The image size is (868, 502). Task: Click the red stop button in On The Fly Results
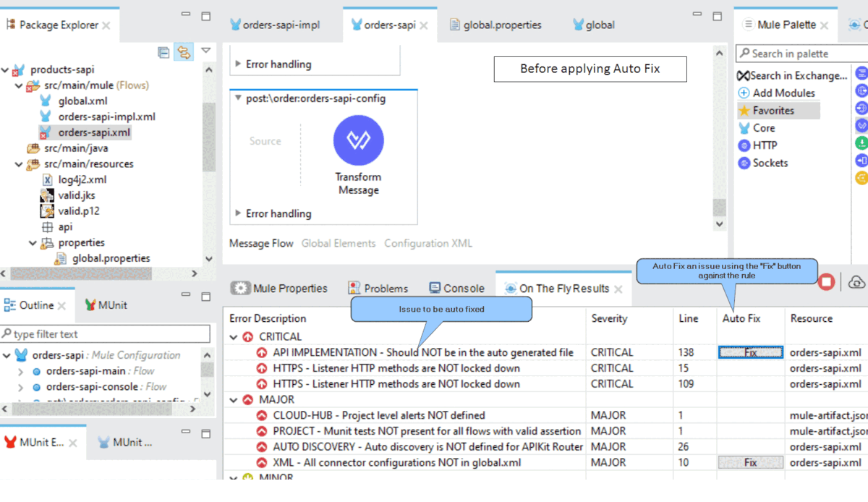click(826, 283)
